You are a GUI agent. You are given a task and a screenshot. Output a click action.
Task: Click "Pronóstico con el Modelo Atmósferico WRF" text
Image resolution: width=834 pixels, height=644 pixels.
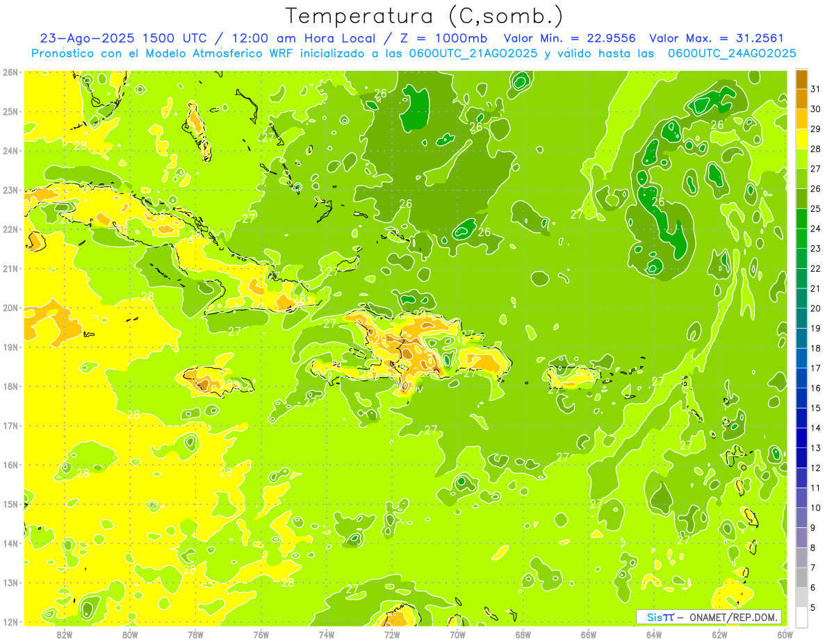165,53
